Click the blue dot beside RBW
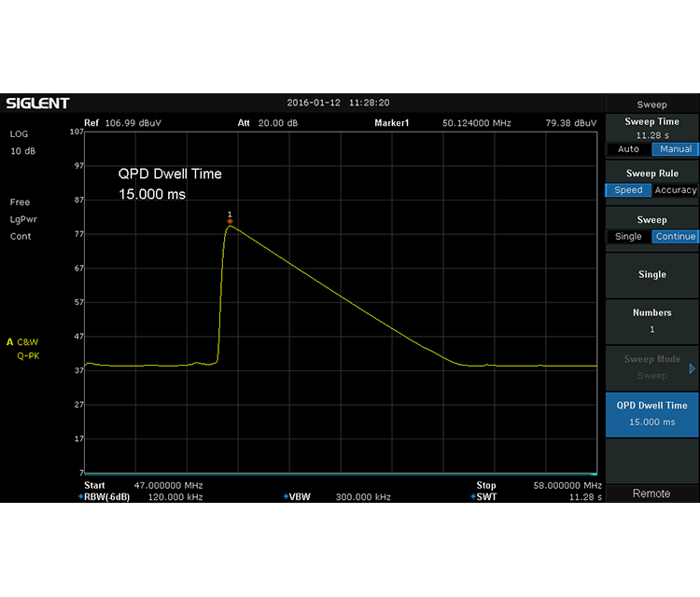Viewport: 700px width, 597px height. click(x=80, y=497)
